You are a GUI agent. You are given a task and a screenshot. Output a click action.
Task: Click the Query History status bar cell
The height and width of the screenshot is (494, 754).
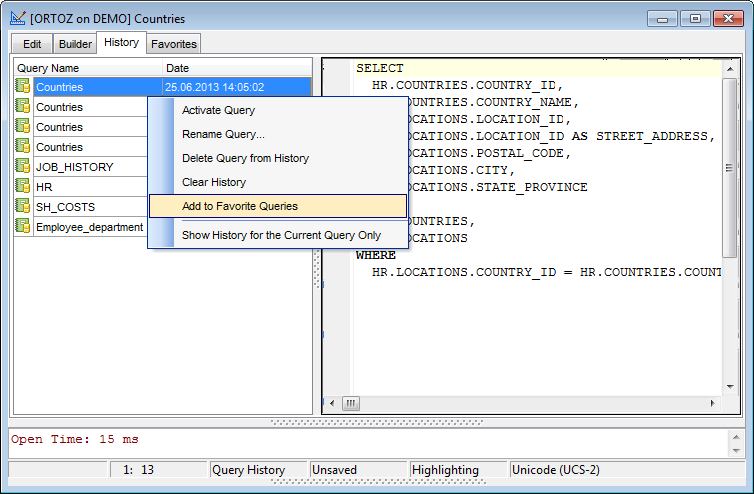click(x=258, y=469)
